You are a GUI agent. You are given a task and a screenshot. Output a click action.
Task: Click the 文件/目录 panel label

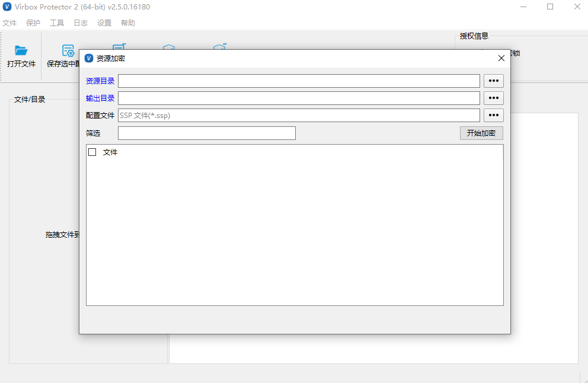30,100
